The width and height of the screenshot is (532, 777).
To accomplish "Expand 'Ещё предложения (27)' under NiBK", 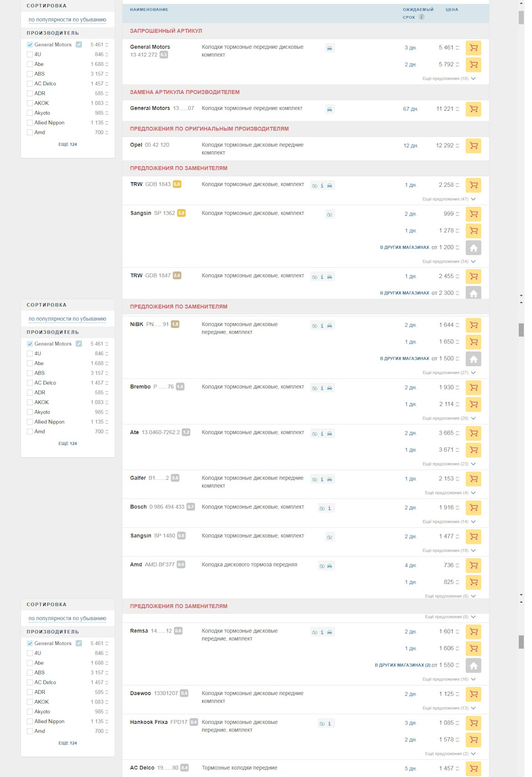I will 449,372.
